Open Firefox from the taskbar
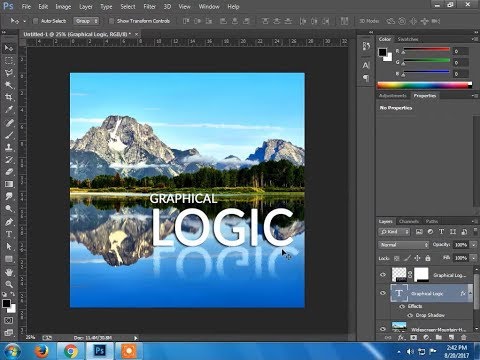Image resolution: width=480 pixels, height=360 pixels. (x=41, y=351)
